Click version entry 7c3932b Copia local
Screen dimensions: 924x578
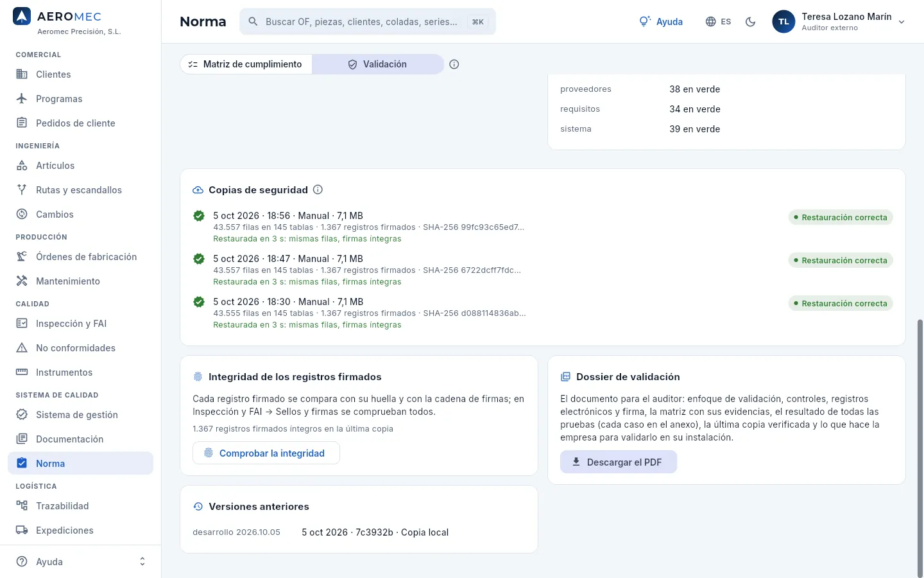(375, 532)
